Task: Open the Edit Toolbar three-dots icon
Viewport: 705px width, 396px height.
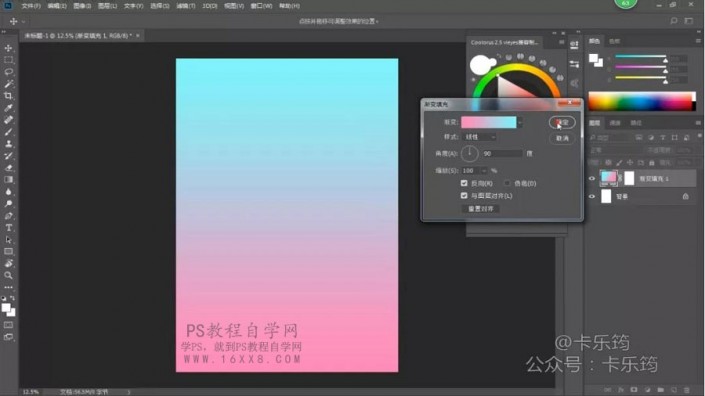Action: [9, 287]
